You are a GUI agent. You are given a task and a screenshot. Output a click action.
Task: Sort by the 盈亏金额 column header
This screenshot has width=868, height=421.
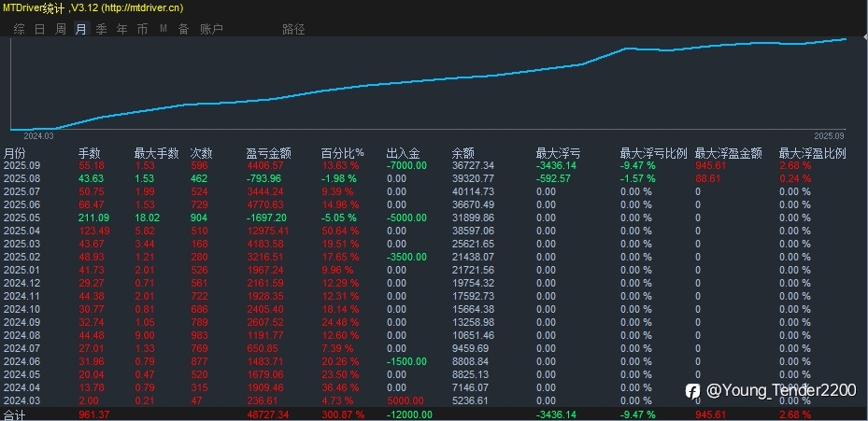pyautogui.click(x=268, y=153)
